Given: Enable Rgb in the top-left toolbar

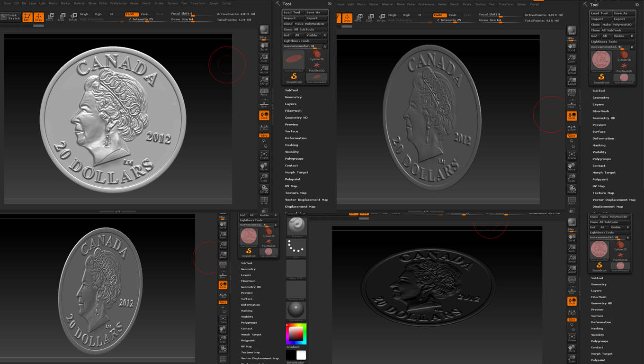Looking at the screenshot, I should click(x=98, y=14).
